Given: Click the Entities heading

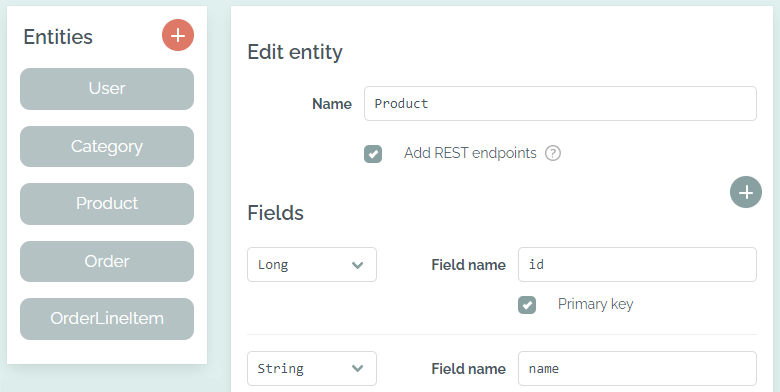Looking at the screenshot, I should click(58, 37).
